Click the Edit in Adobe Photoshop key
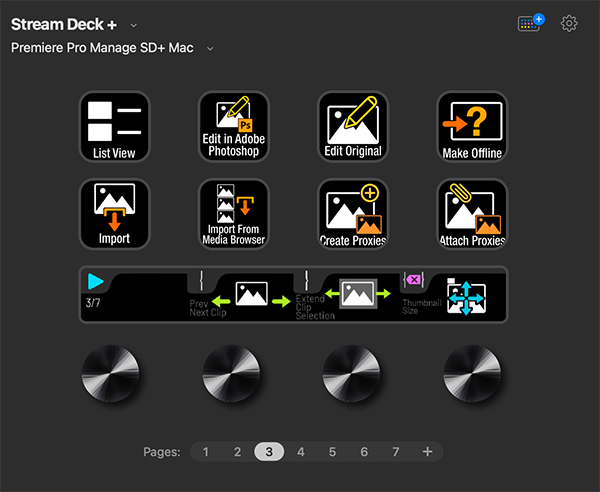 pyautogui.click(x=233, y=127)
